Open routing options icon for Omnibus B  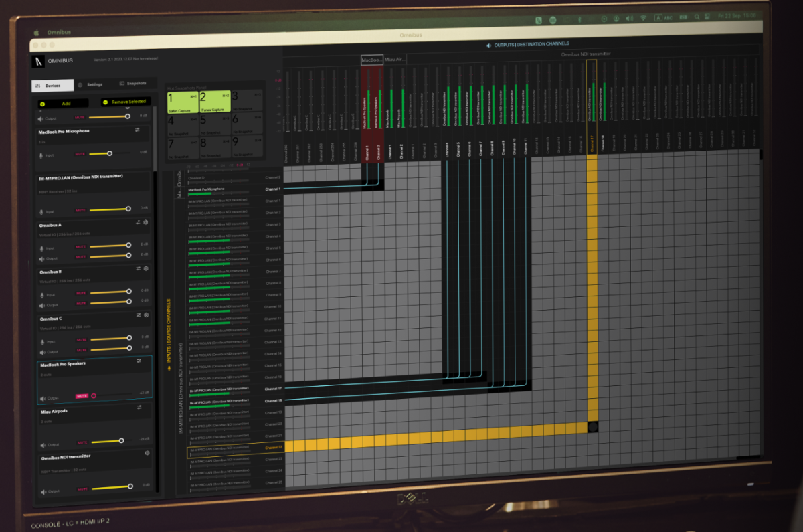tap(138, 268)
